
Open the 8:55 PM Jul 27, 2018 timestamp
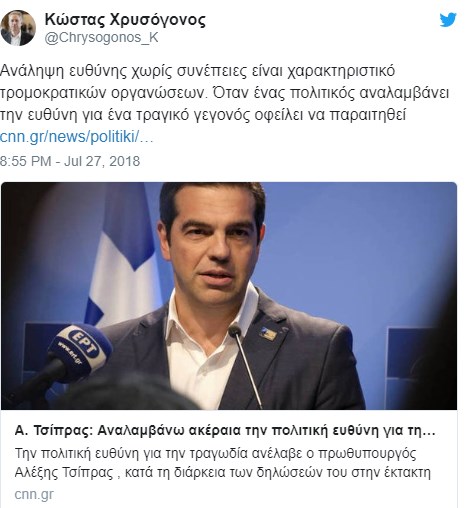70,161
